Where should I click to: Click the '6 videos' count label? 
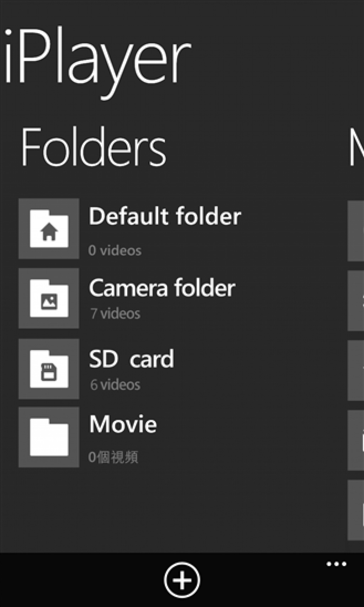(116, 385)
